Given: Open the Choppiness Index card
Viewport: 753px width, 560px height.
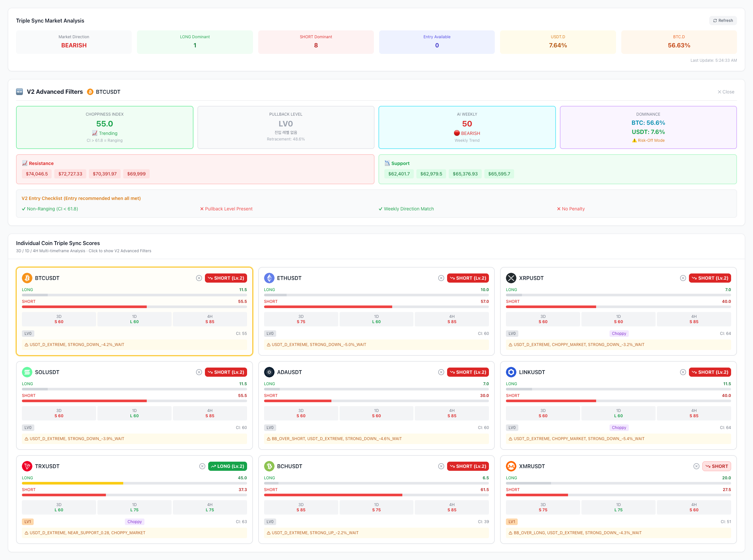Looking at the screenshot, I should pos(105,127).
